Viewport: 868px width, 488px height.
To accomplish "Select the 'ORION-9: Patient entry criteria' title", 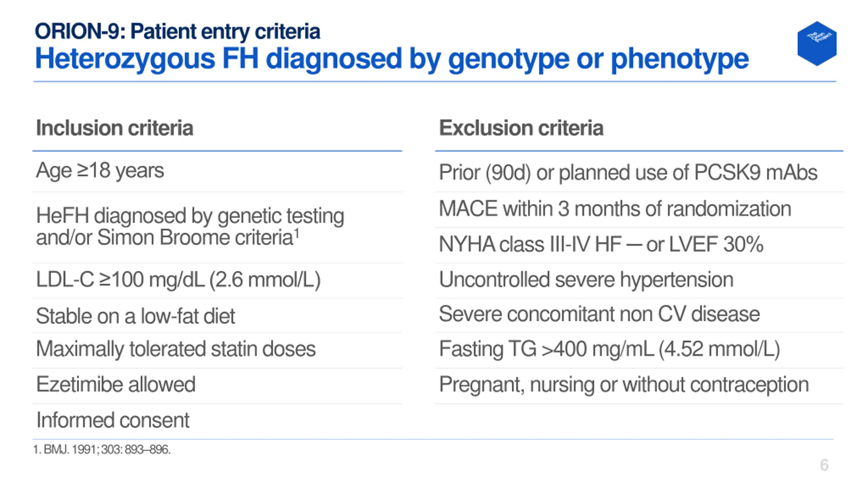I will [x=177, y=32].
